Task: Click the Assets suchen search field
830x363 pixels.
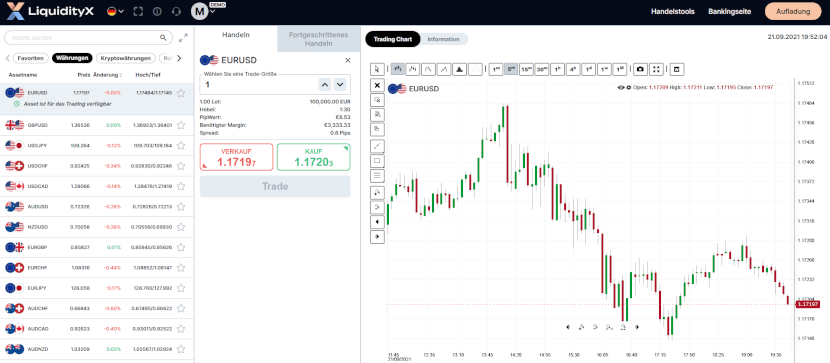Action: (88, 38)
